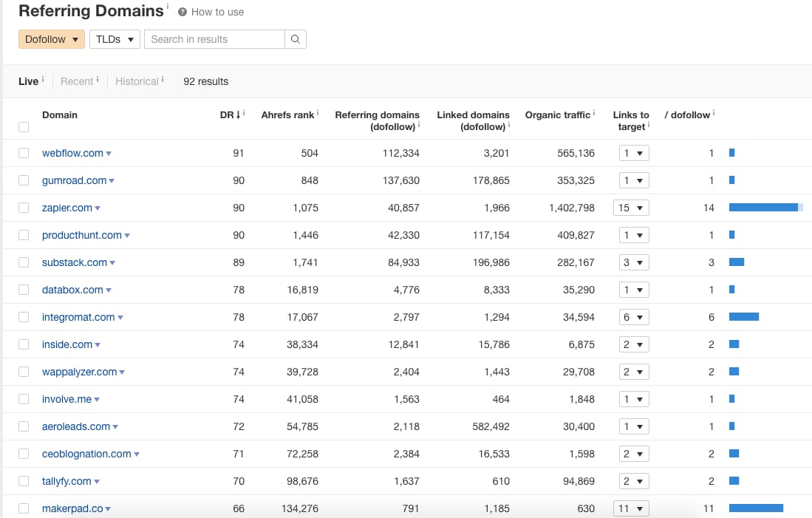Open the arrow menu next to inside.com
Screen dimensions: 812x518
click(x=98, y=345)
